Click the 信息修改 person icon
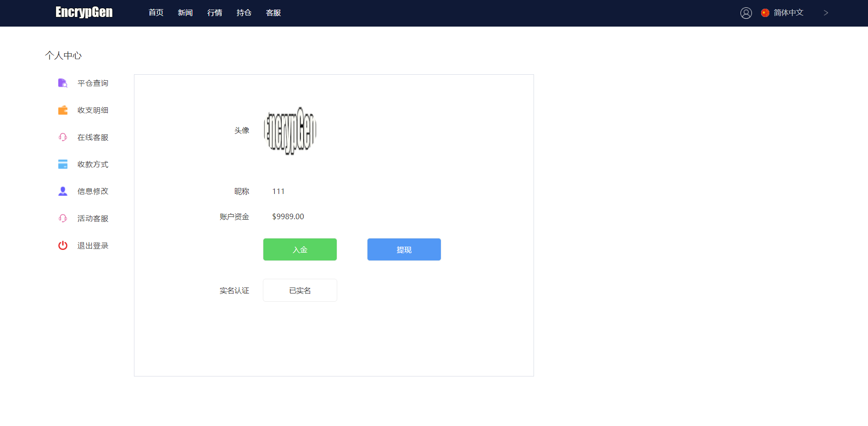Viewport: 868px width, 426px height. point(62,191)
